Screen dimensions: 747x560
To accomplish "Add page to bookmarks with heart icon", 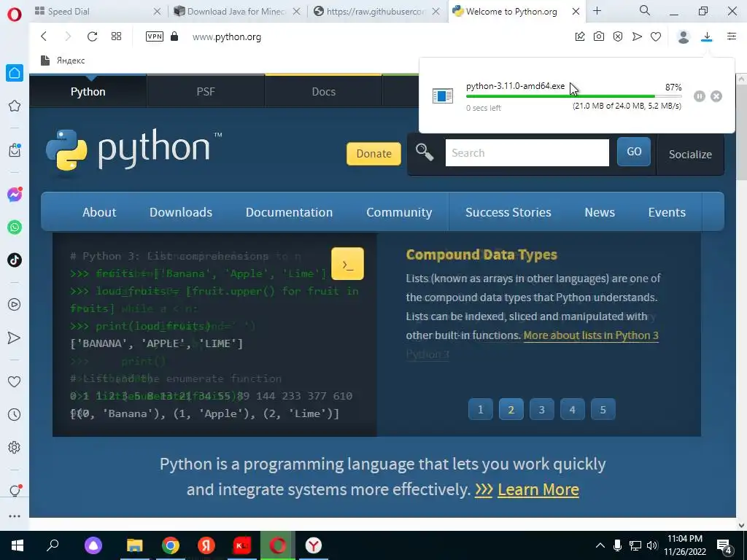I will (656, 36).
